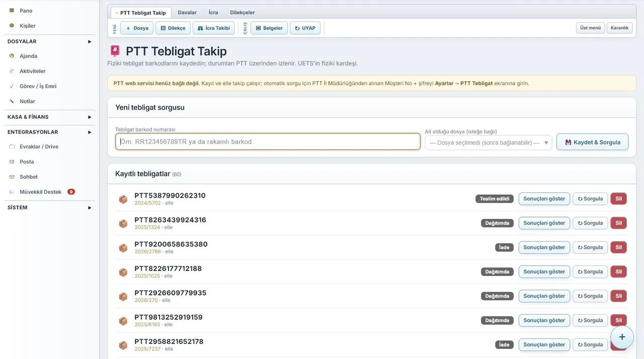This screenshot has height=359, width=644.
Task: Show results for PTT5387990262310
Action: pos(544,199)
